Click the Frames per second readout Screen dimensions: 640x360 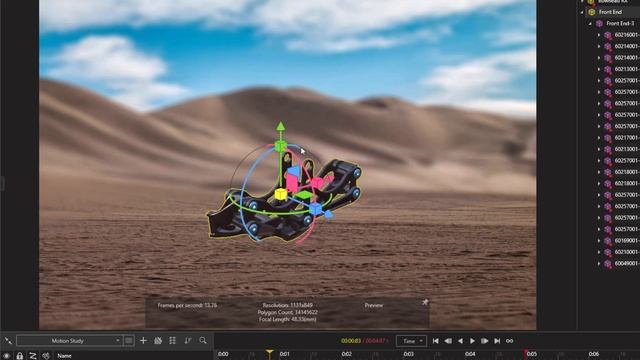coord(187,305)
